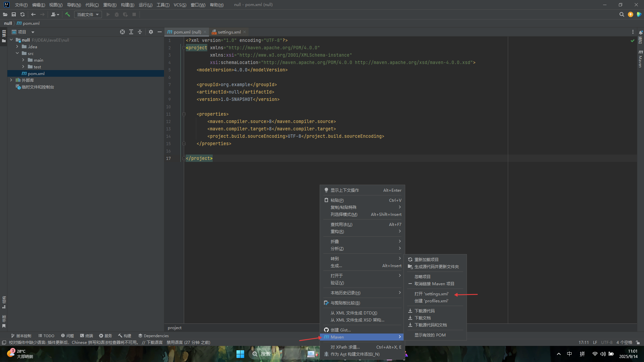
Task: Expand the main folder in tree
Action: point(23,60)
